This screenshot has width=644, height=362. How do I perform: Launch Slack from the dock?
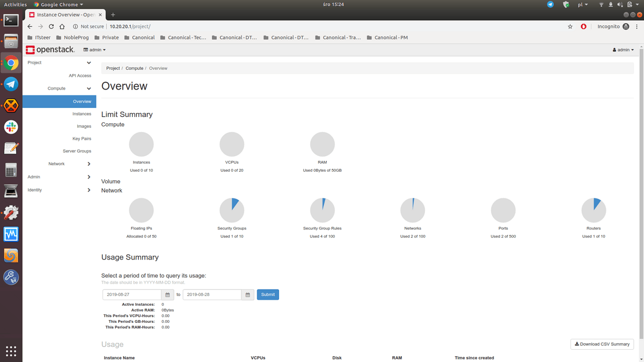coord(11,127)
